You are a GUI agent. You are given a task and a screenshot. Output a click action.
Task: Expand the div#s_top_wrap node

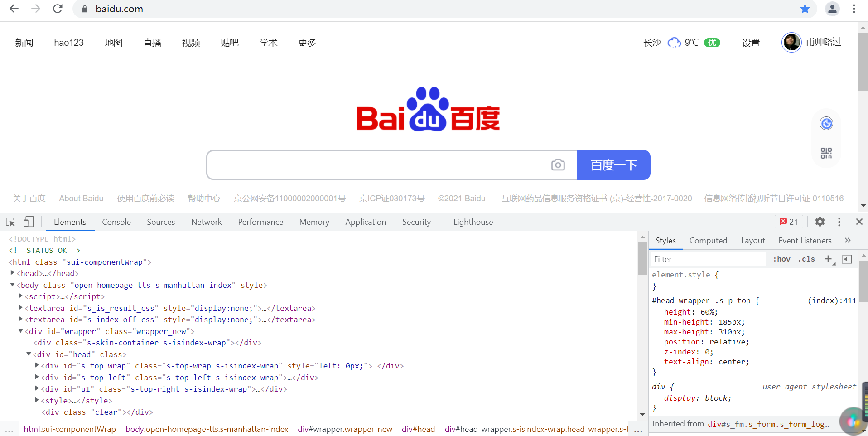[37, 365]
